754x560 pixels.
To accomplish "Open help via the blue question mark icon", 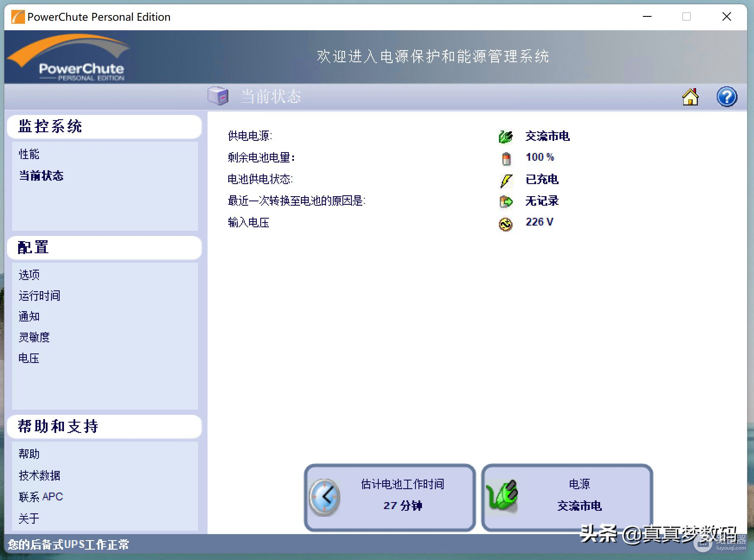I will pyautogui.click(x=727, y=97).
